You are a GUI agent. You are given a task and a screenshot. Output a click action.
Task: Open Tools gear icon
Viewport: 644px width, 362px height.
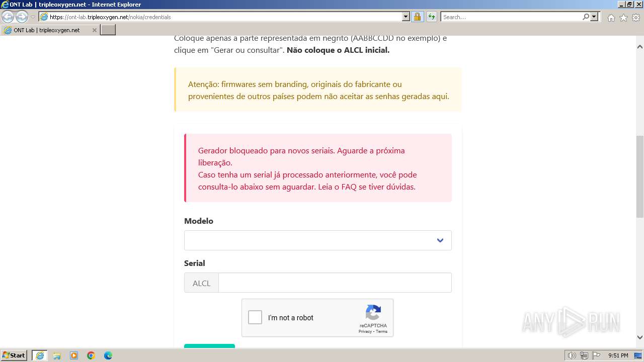click(x=636, y=18)
